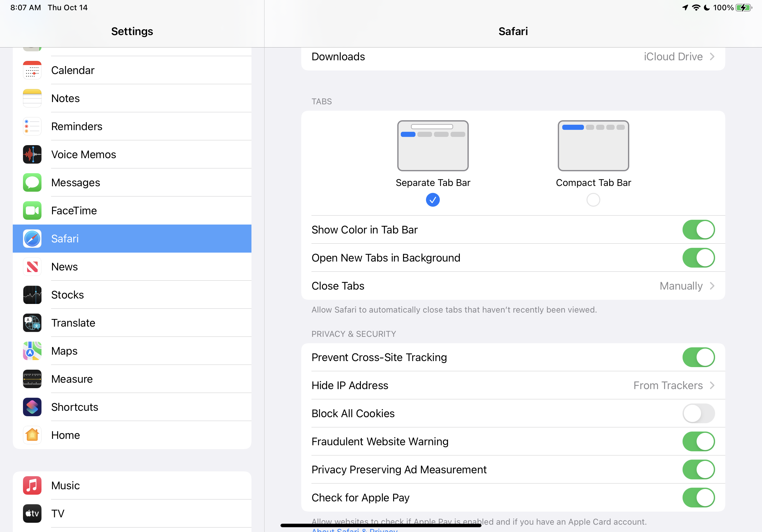The height and width of the screenshot is (532, 762).
Task: Open the Translate icon in sidebar
Action: click(x=32, y=323)
